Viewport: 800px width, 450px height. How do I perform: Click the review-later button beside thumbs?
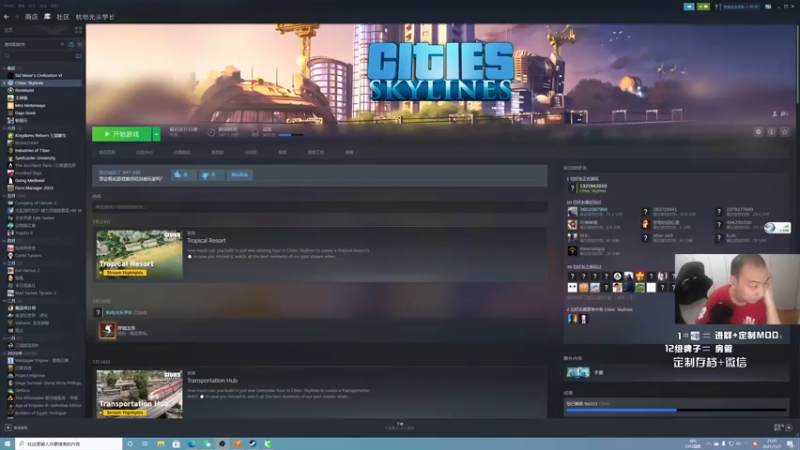[239, 174]
